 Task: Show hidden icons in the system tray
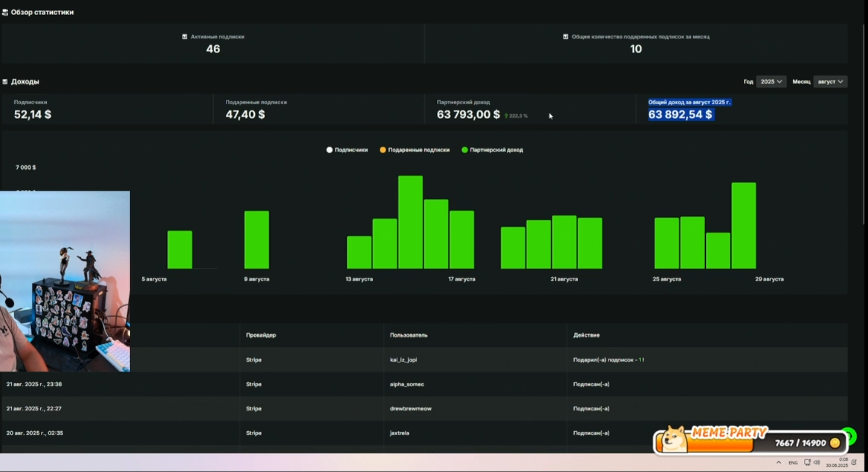click(x=779, y=462)
